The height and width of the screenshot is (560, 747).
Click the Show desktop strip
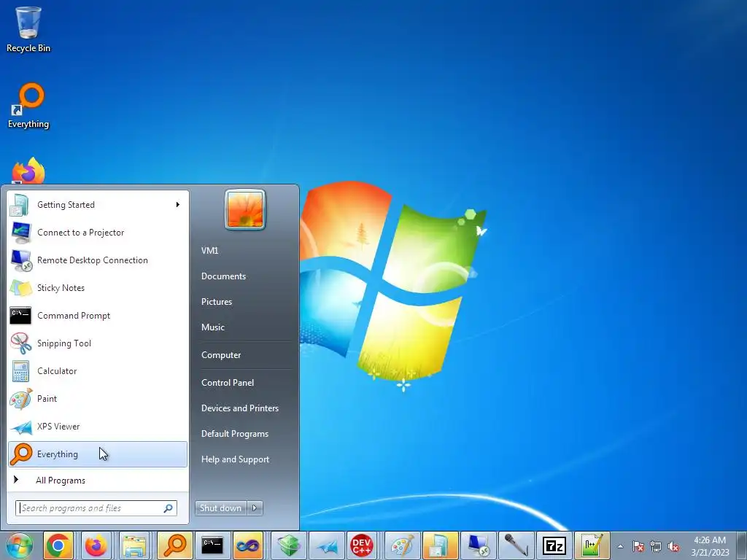coord(743,545)
